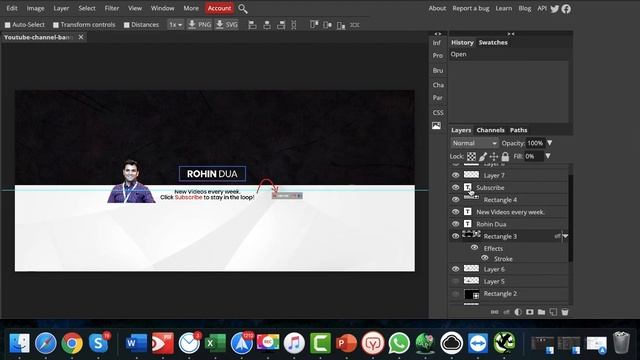The width and height of the screenshot is (640, 360).
Task: Open the Image menu
Action: click(x=36, y=8)
